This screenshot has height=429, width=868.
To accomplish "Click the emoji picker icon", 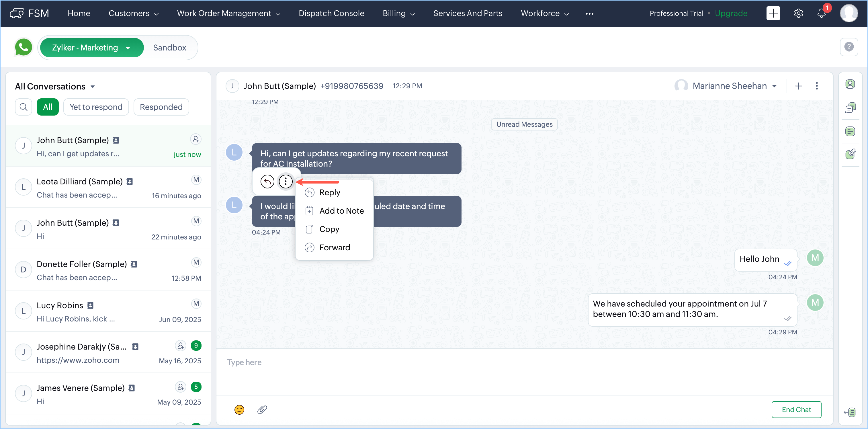I will click(x=239, y=409).
